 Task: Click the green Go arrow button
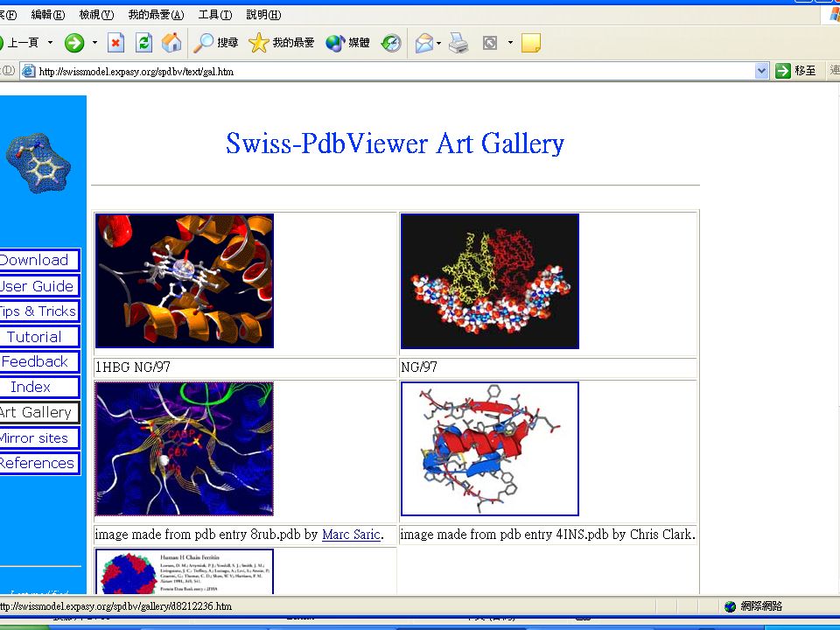click(x=782, y=71)
